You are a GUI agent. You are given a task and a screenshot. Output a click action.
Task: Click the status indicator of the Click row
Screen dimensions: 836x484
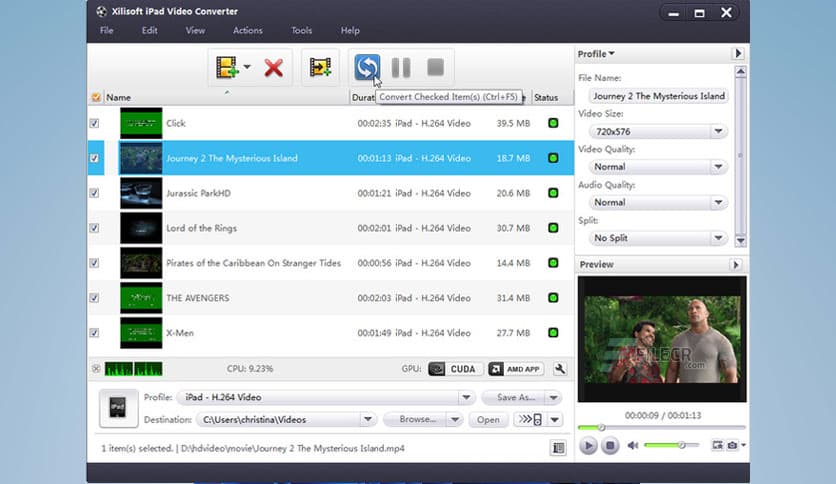pyautogui.click(x=553, y=123)
